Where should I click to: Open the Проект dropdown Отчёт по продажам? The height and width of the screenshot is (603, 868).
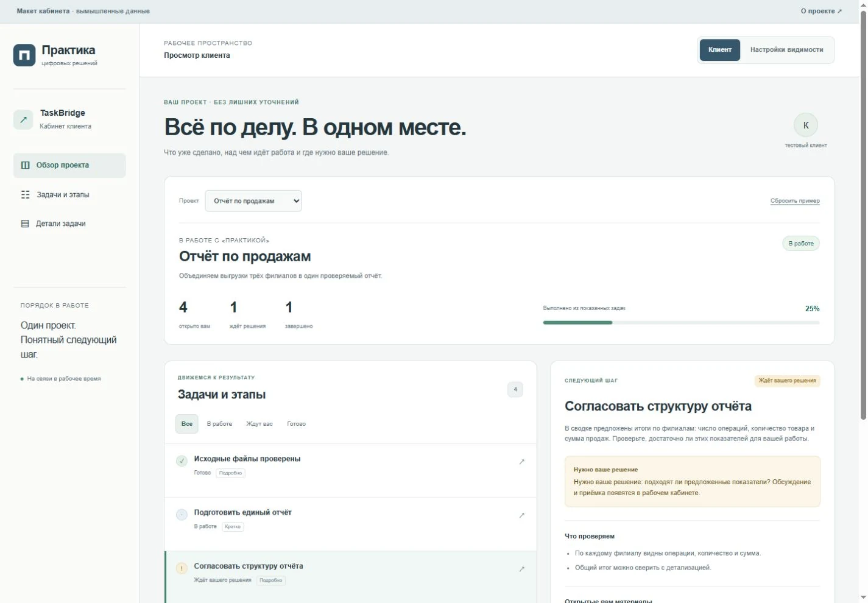(x=253, y=201)
